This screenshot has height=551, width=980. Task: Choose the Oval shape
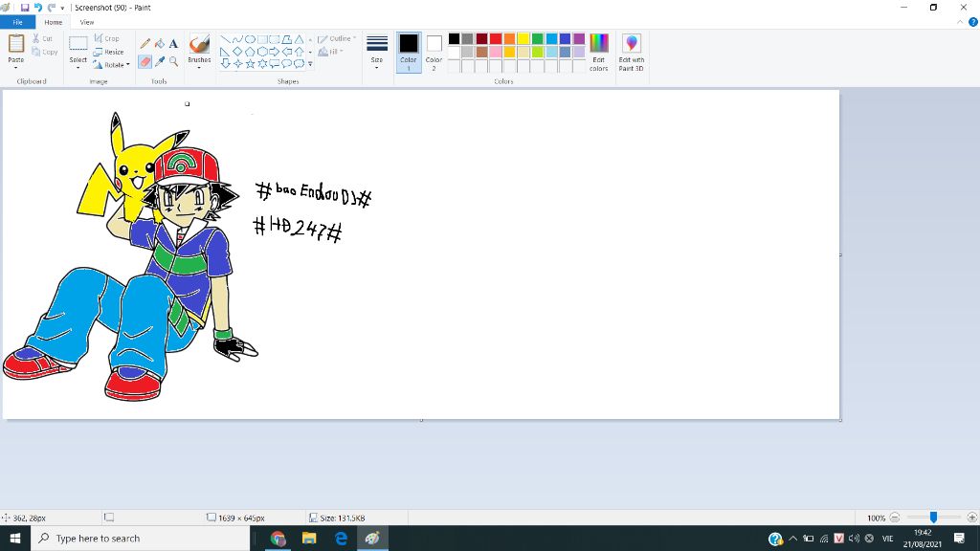point(250,39)
